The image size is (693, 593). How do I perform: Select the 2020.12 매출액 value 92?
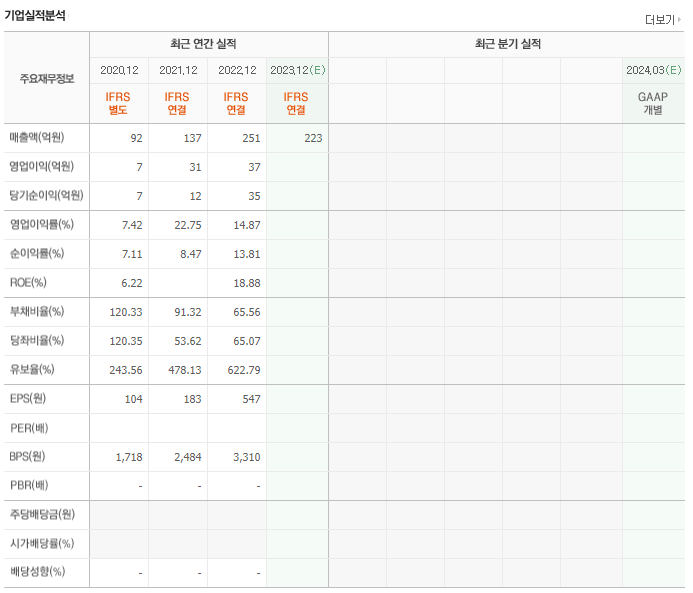136,138
